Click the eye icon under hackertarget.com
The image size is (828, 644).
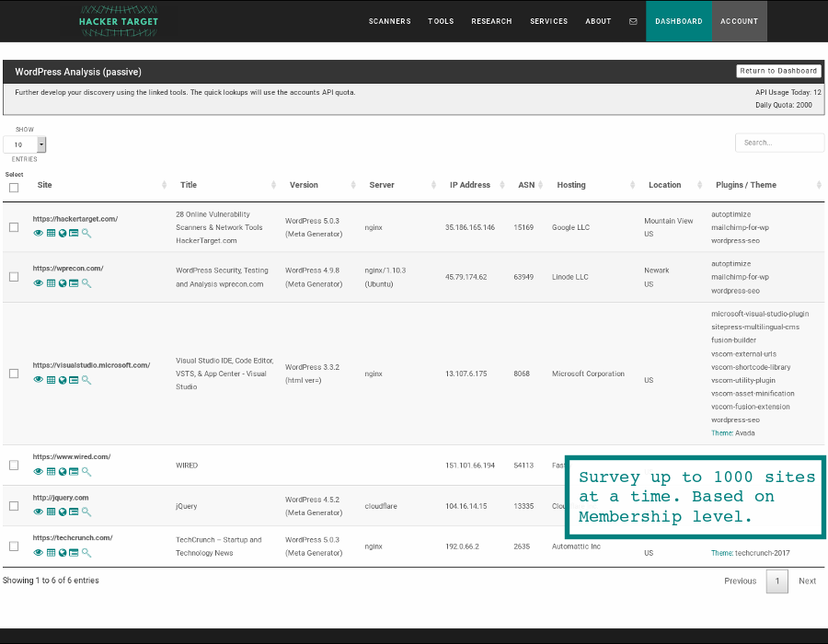point(38,234)
